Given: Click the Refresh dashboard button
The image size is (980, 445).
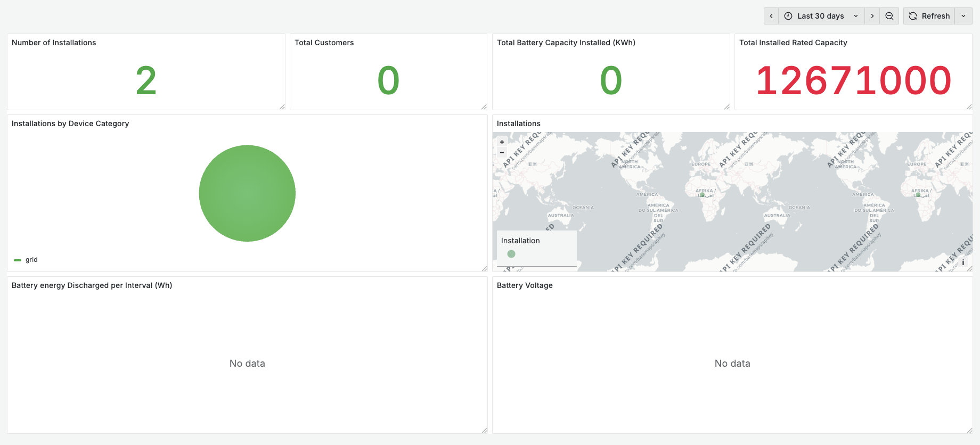Looking at the screenshot, I should (x=929, y=16).
